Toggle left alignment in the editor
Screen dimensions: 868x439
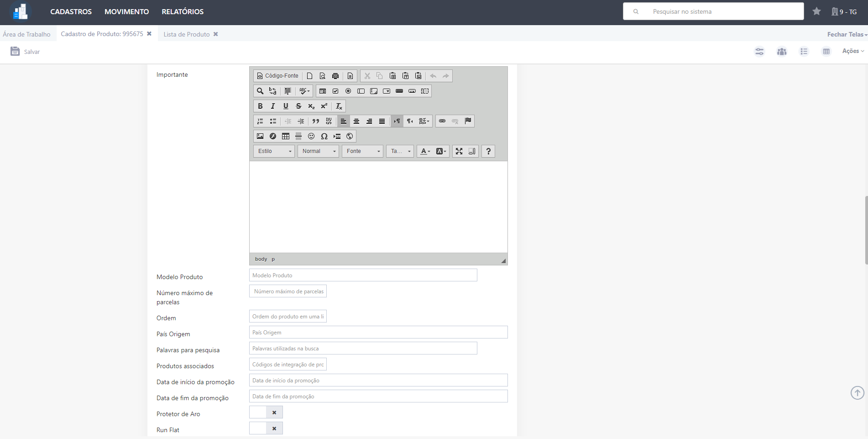(344, 121)
